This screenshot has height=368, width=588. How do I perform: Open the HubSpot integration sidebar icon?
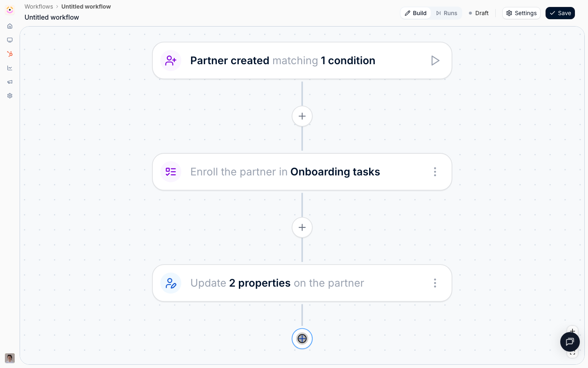10,54
